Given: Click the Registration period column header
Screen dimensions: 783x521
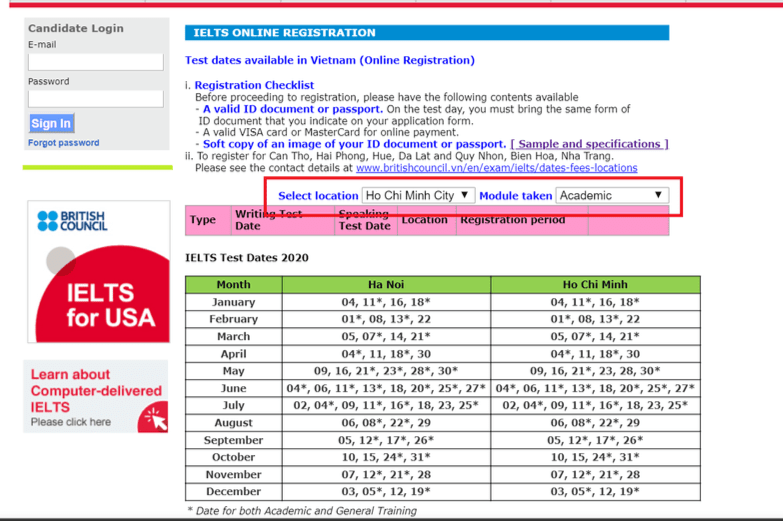Looking at the screenshot, I should click(522, 220).
